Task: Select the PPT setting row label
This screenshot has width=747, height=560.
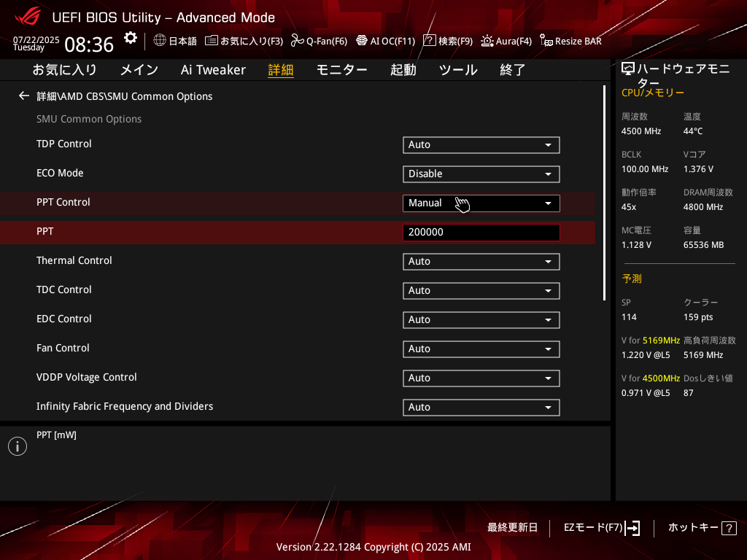Action: coord(44,231)
